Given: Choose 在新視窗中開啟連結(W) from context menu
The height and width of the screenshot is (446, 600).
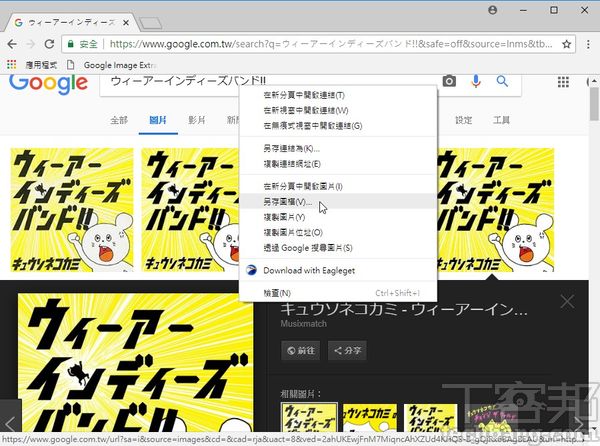Looking at the screenshot, I should [x=338, y=111].
